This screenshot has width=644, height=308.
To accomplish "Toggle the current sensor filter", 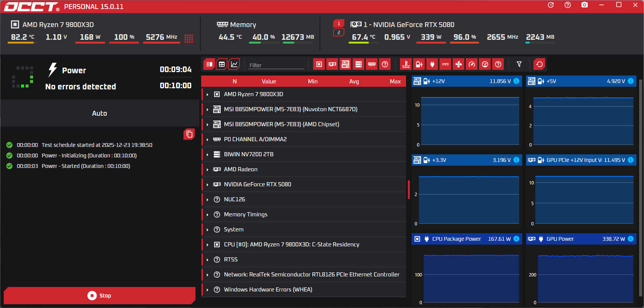I will 445,64.
